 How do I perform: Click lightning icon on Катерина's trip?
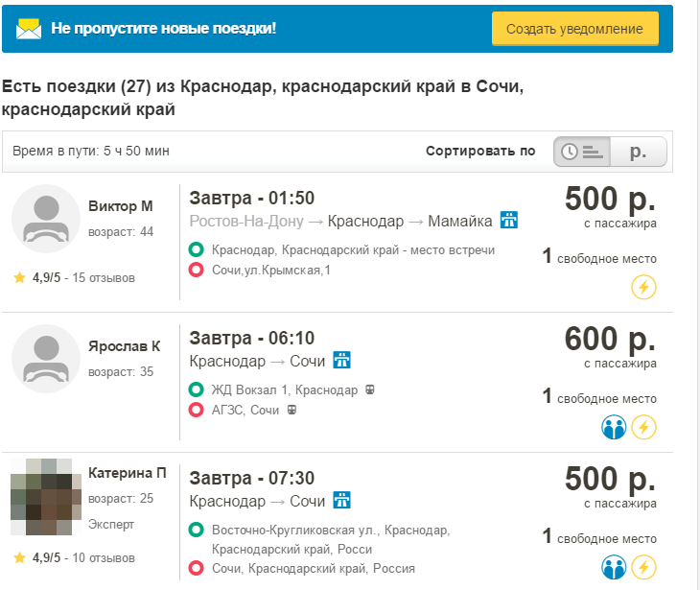click(643, 567)
